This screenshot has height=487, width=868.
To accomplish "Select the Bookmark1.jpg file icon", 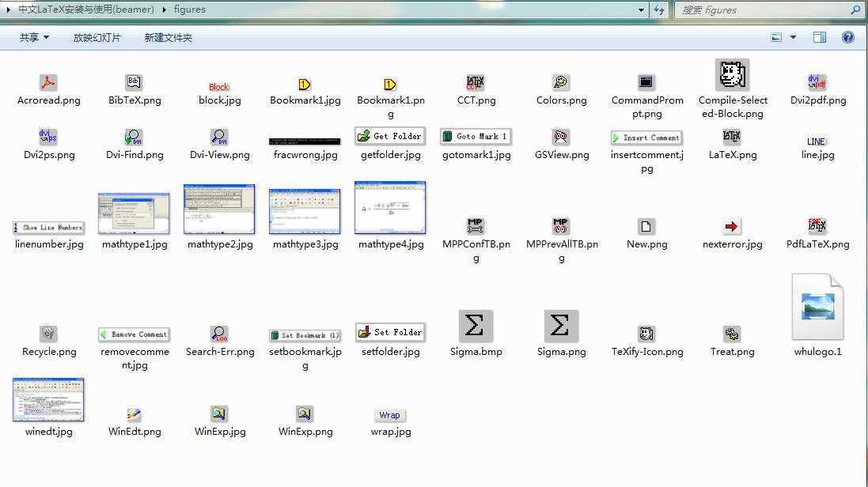I will (305, 85).
